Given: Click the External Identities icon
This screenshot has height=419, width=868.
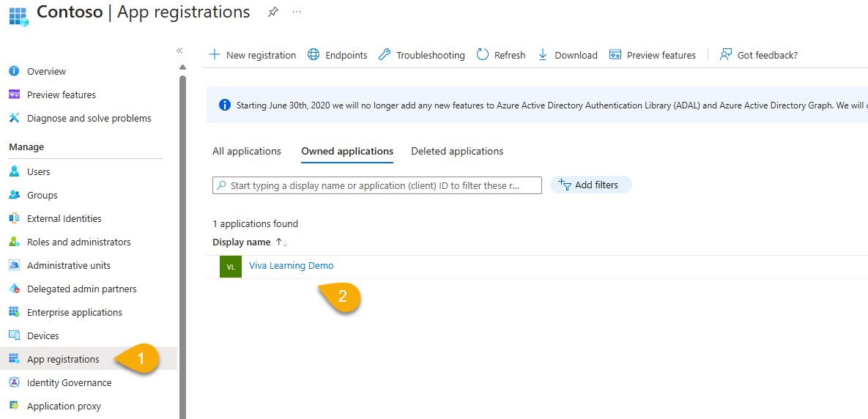Looking at the screenshot, I should tap(15, 218).
